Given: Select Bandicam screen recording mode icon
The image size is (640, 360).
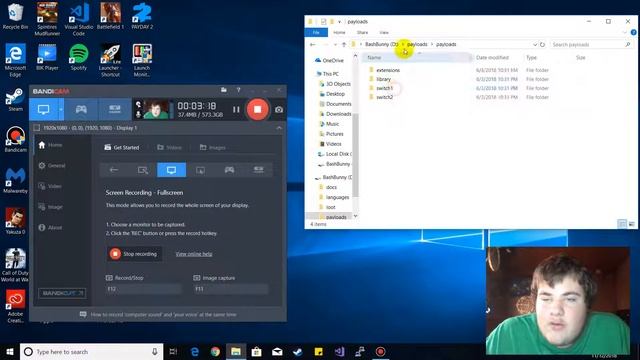Looking at the screenshot, I should pyautogui.click(x=43, y=109).
